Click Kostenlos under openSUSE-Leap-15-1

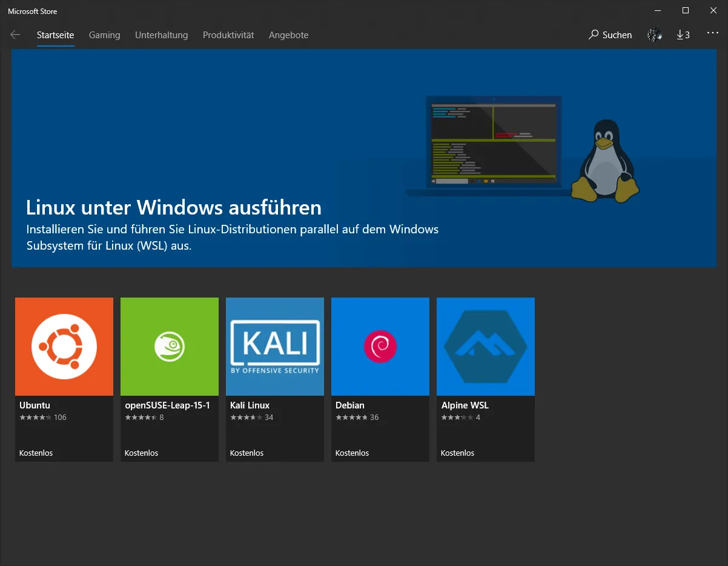[141, 453]
